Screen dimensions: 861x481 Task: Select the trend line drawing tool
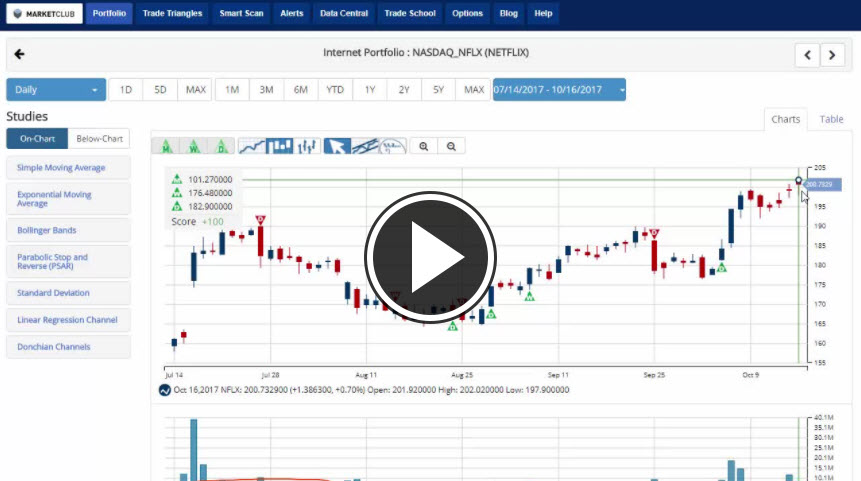click(x=365, y=146)
